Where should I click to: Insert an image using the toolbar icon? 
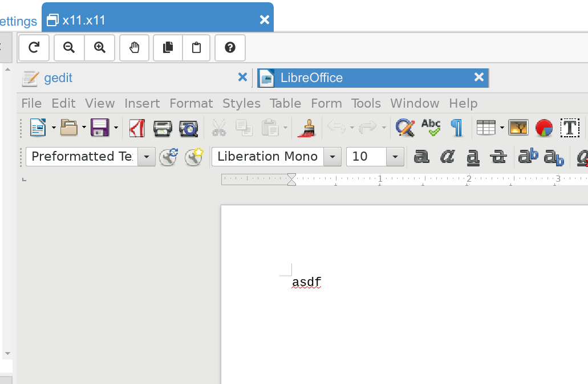[x=518, y=128]
